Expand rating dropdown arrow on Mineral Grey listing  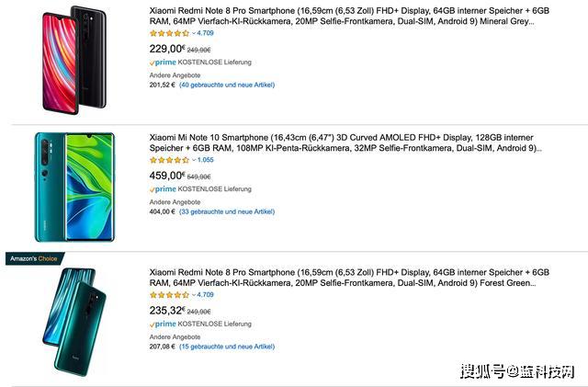click(195, 33)
